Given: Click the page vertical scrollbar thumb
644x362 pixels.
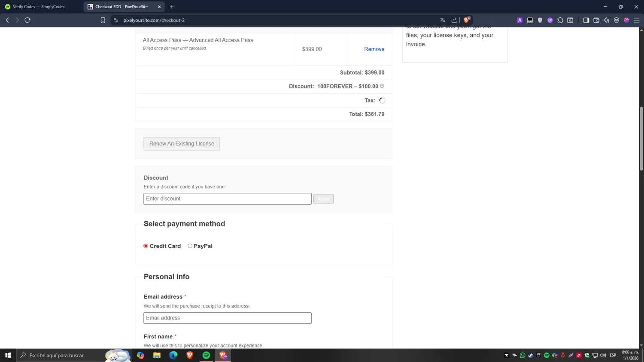Looking at the screenshot, I should click(x=641, y=139).
